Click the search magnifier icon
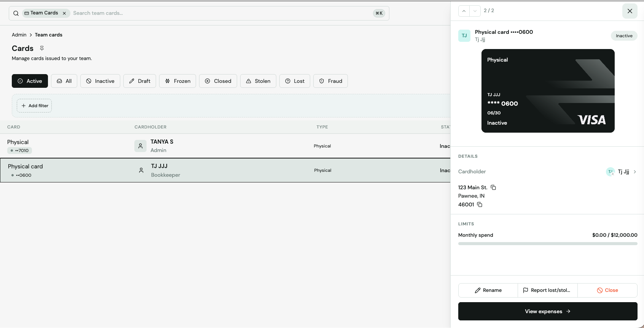Screen dimensions: 644x328 [x=16, y=13]
